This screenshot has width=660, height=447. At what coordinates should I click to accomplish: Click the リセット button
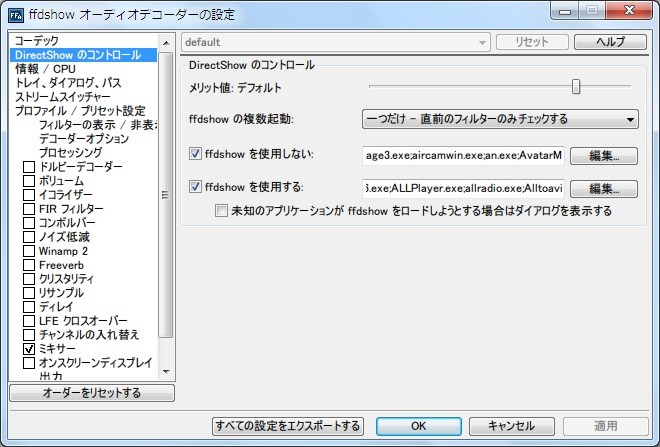tap(532, 42)
